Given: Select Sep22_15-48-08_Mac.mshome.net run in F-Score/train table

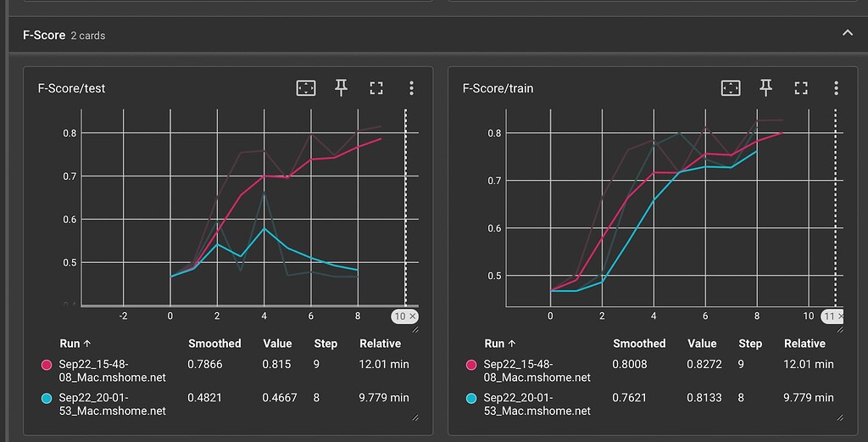Looking at the screenshot, I should [x=537, y=371].
